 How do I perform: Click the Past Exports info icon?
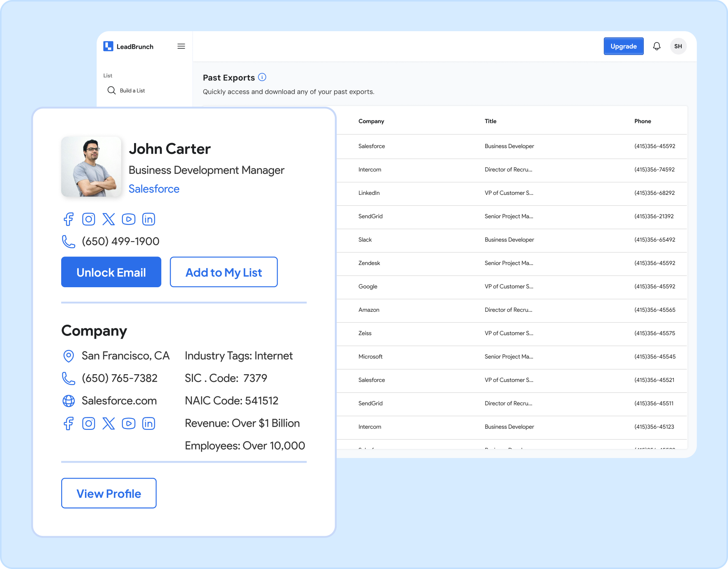[262, 77]
